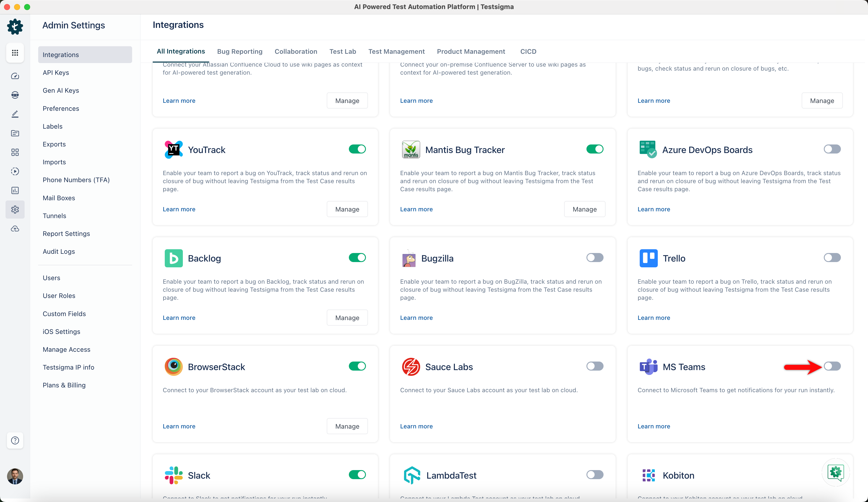Select the All Integrations tab
The width and height of the screenshot is (868, 502).
pos(181,51)
